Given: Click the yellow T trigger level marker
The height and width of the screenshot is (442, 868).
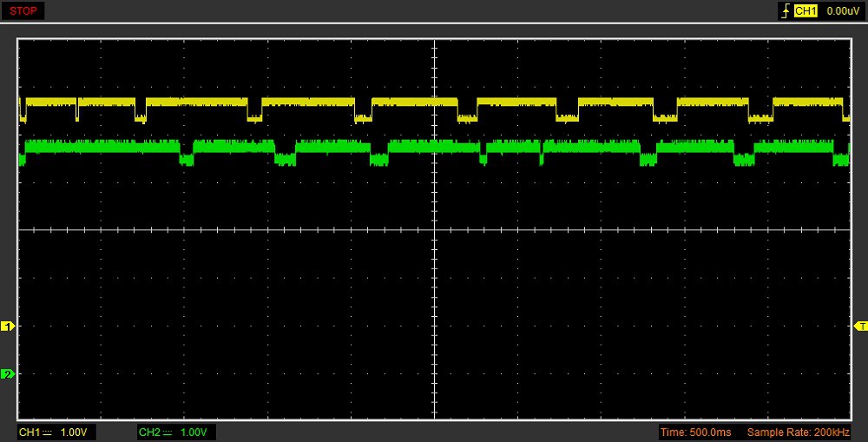Looking at the screenshot, I should pyautogui.click(x=860, y=326).
